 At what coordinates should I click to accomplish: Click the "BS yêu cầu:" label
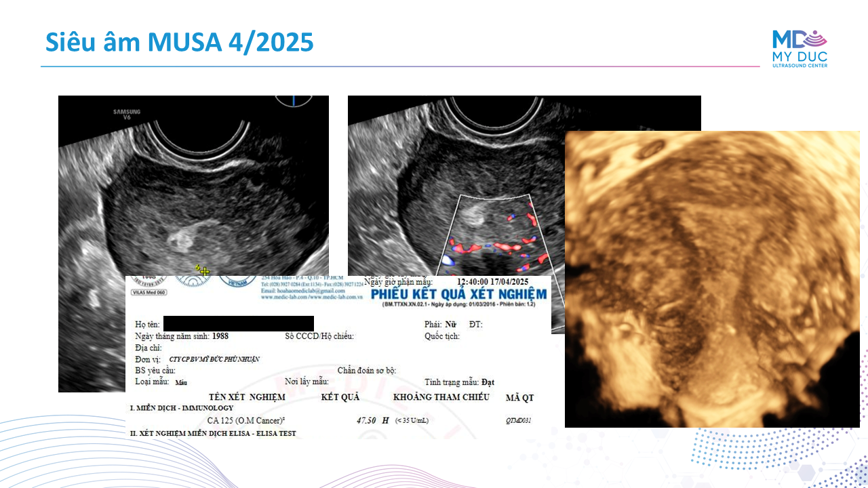coord(155,371)
